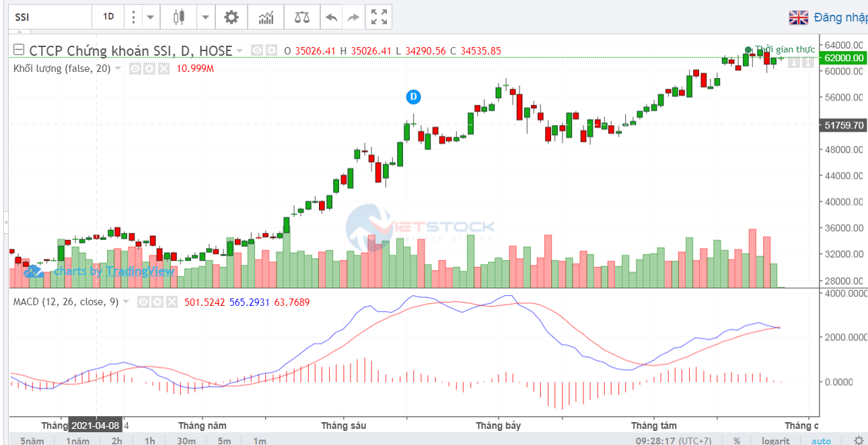
Task: Hide the MACD indicator using eye icon
Action: (143, 302)
